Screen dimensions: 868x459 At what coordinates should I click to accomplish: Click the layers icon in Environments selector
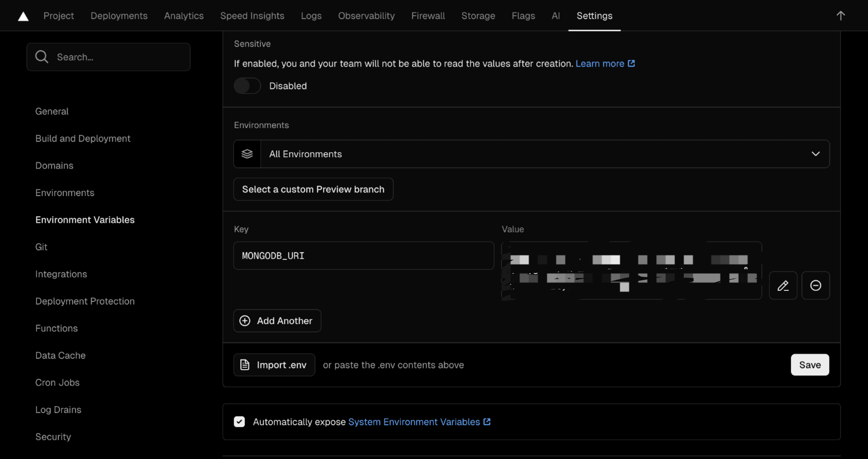coord(247,154)
